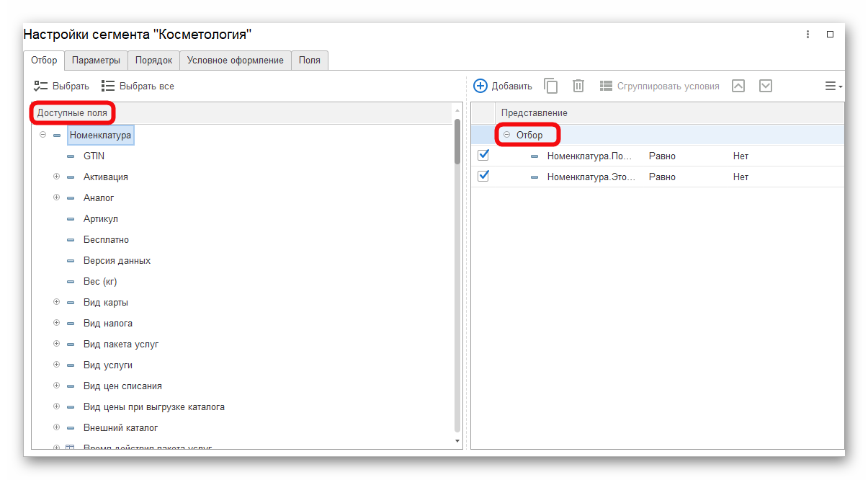The image size is (868, 480).
Task: Expand the Активация field node
Action: point(56,177)
